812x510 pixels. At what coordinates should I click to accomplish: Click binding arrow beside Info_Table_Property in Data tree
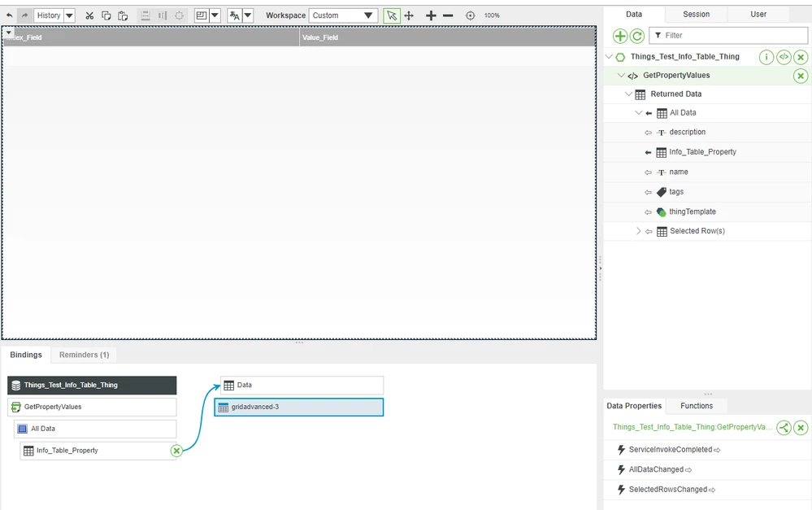(648, 152)
